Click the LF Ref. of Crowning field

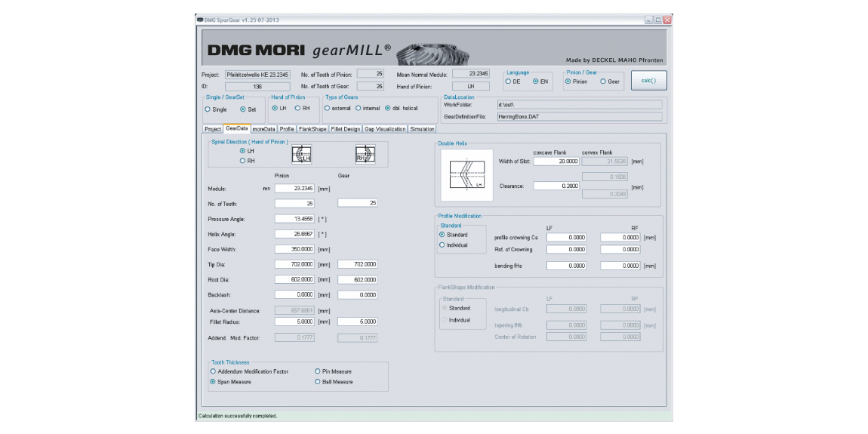click(x=566, y=250)
